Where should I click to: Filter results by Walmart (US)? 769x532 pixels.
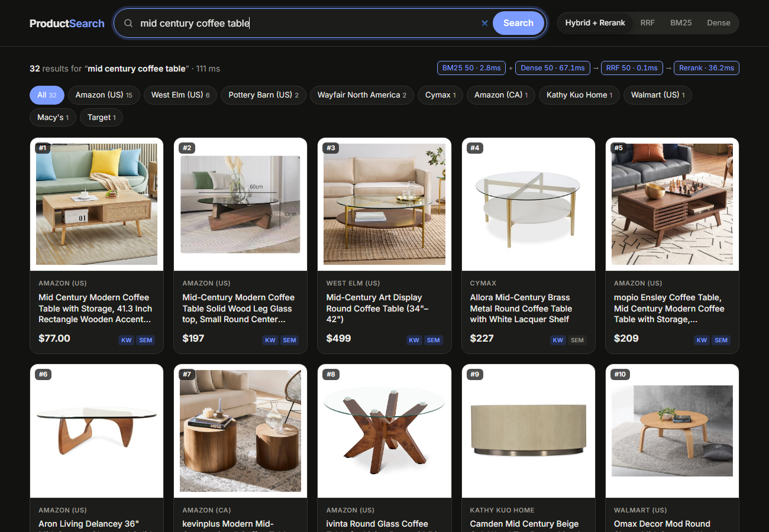(658, 95)
